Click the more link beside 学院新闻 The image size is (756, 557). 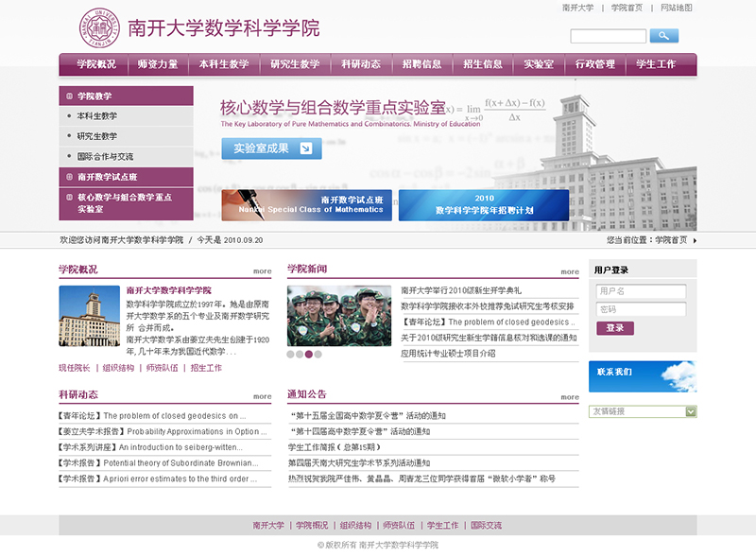tap(569, 272)
